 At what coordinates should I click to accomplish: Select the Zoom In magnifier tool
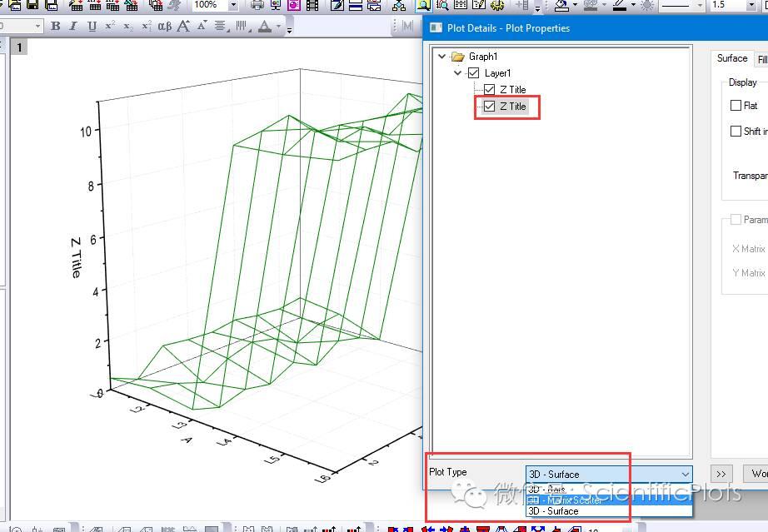click(423, 7)
